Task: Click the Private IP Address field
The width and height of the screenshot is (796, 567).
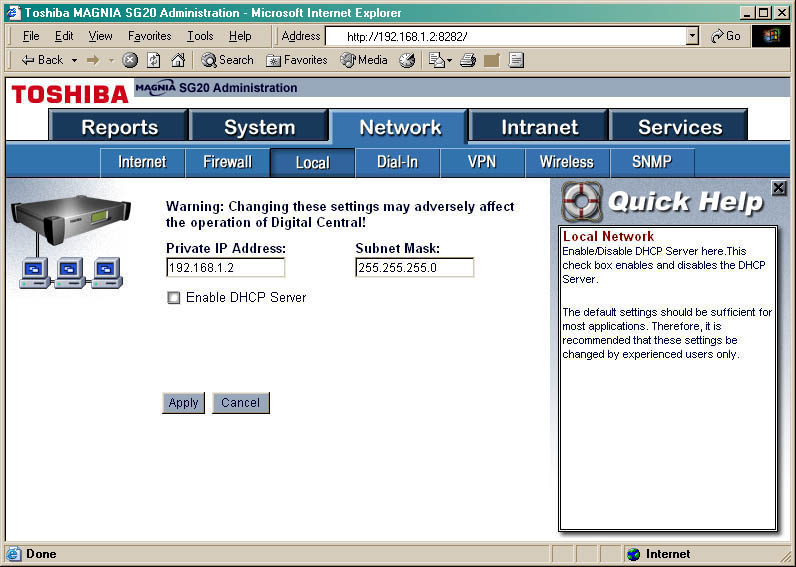Action: tap(225, 268)
